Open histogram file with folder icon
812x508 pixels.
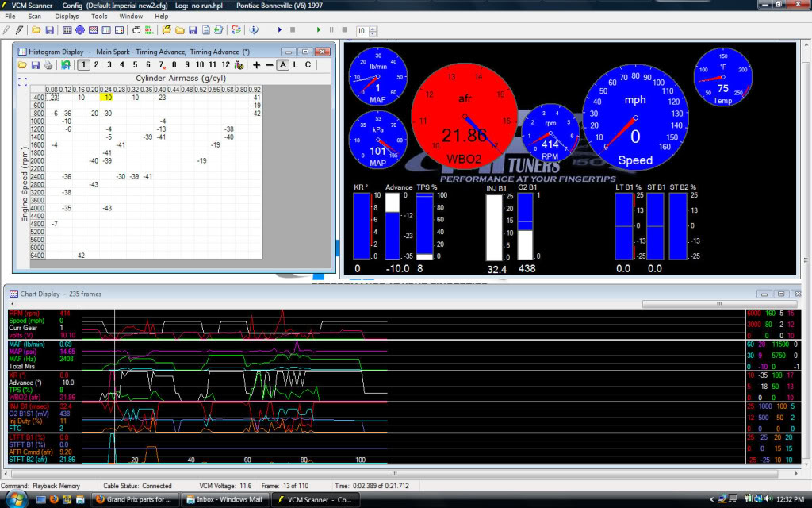pos(22,65)
